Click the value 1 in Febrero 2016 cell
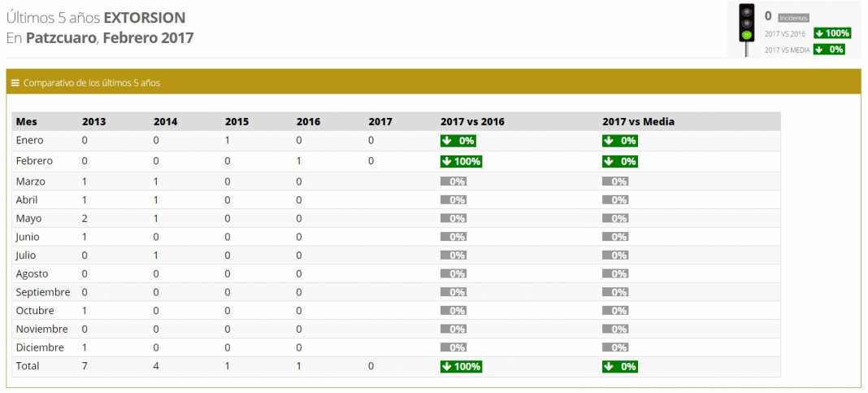Image resolution: width=868 pixels, height=393 pixels. click(x=299, y=161)
